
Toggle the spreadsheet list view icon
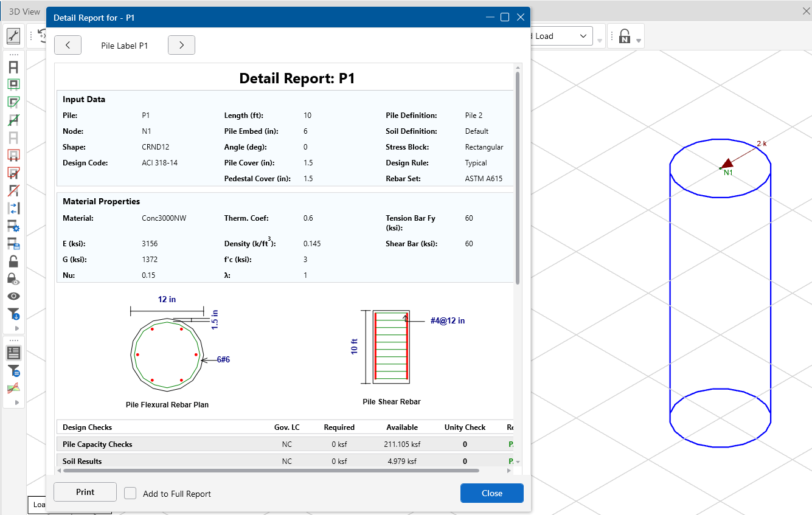[x=13, y=353]
